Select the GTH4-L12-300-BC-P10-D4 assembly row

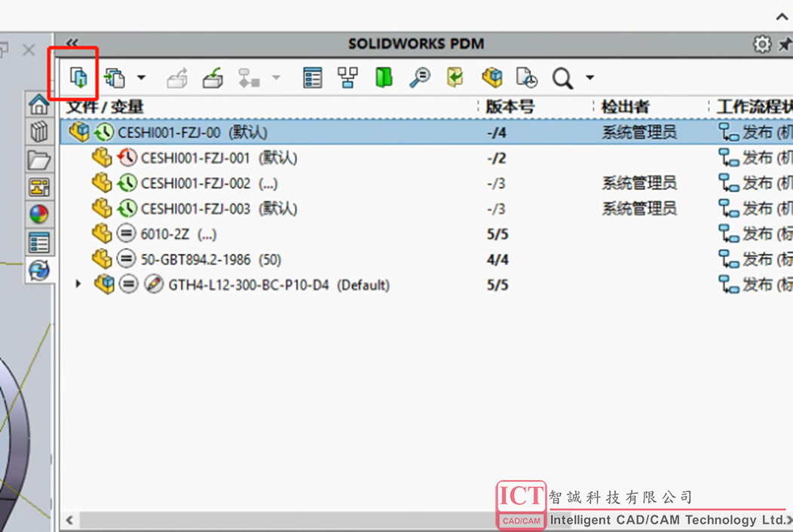pyautogui.click(x=427, y=285)
